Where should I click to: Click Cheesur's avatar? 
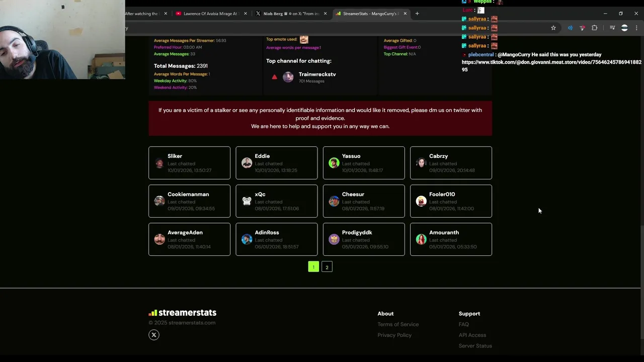(x=334, y=201)
